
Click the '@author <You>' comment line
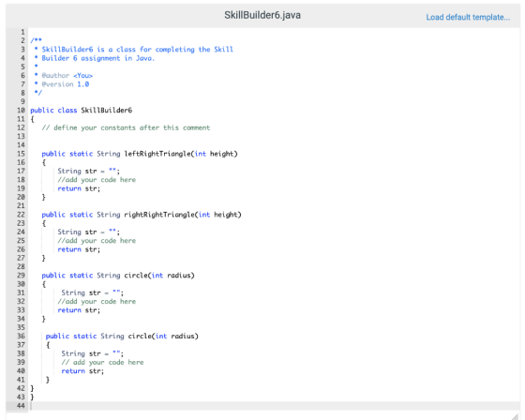[x=64, y=75]
